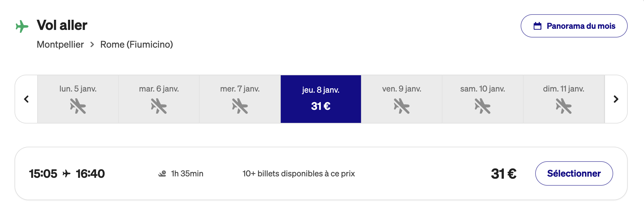Viewport: 644px width, 215px height.
Task: Click the calendar icon in Panorama du mois
Action: coord(537,26)
